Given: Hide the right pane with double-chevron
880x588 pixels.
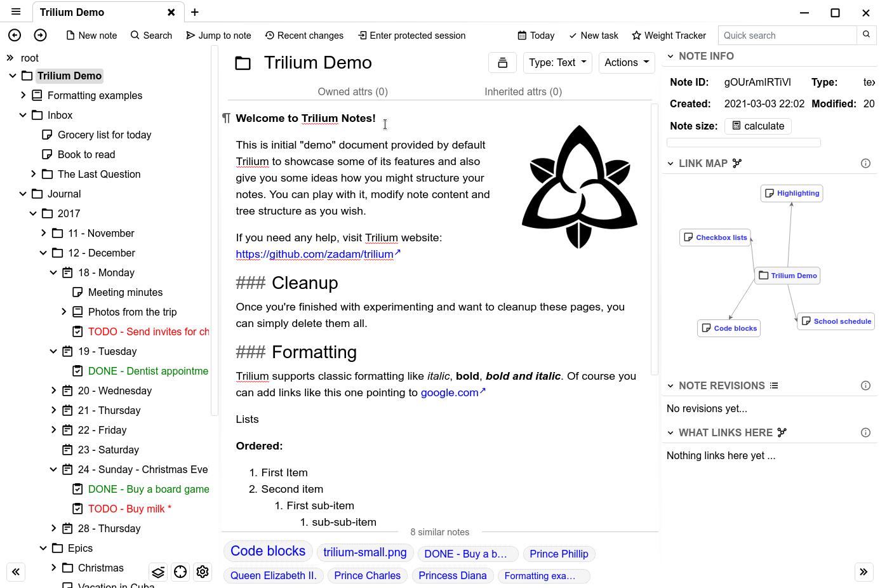Looking at the screenshot, I should point(863,572).
